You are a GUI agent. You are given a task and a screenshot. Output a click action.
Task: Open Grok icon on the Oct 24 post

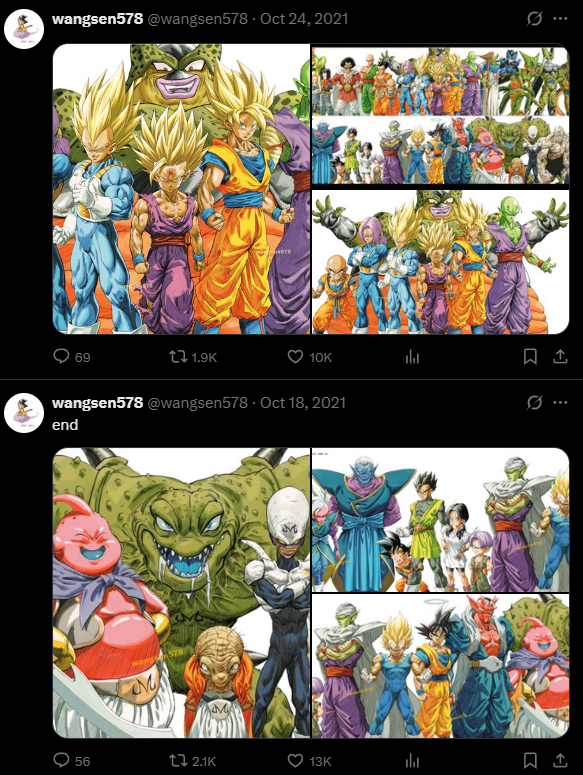pyautogui.click(x=534, y=19)
